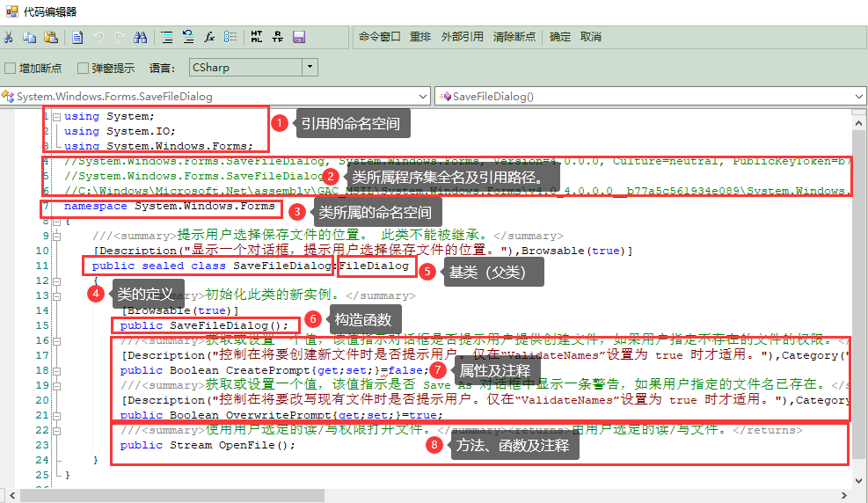Click the Undo arrow icon
This screenshot has width=868, height=503.
pos(98,37)
